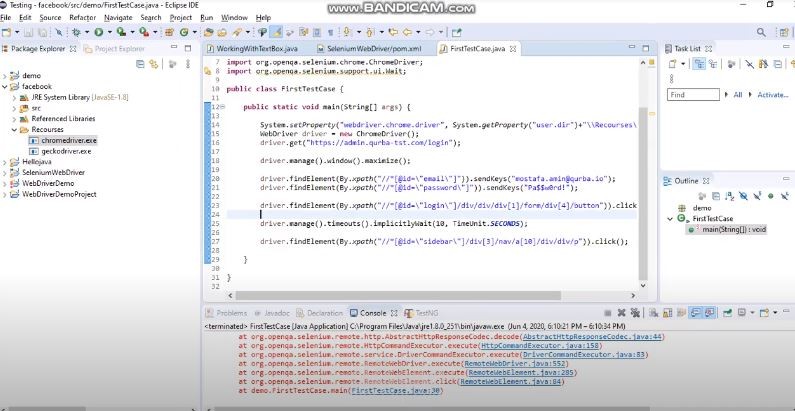Click the Pin Console green icon
795x411 pixels.
[728, 313]
